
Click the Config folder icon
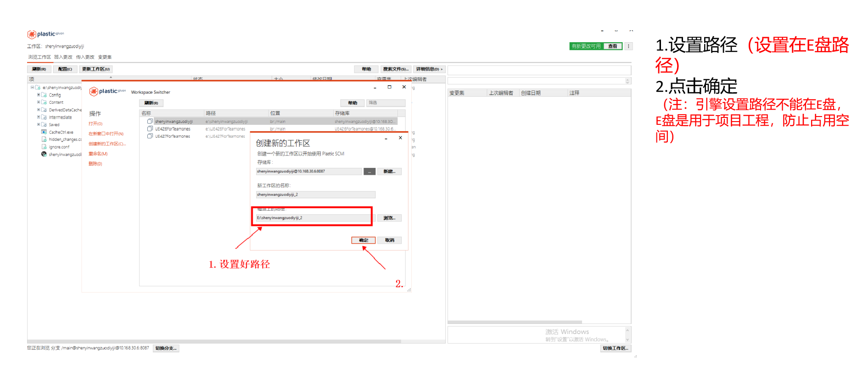tap(44, 95)
